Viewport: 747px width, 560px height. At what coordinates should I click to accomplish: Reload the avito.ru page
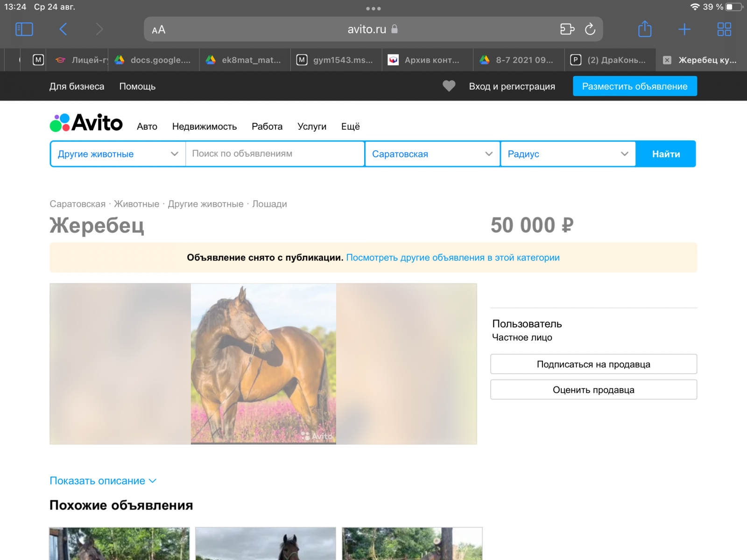tap(590, 29)
